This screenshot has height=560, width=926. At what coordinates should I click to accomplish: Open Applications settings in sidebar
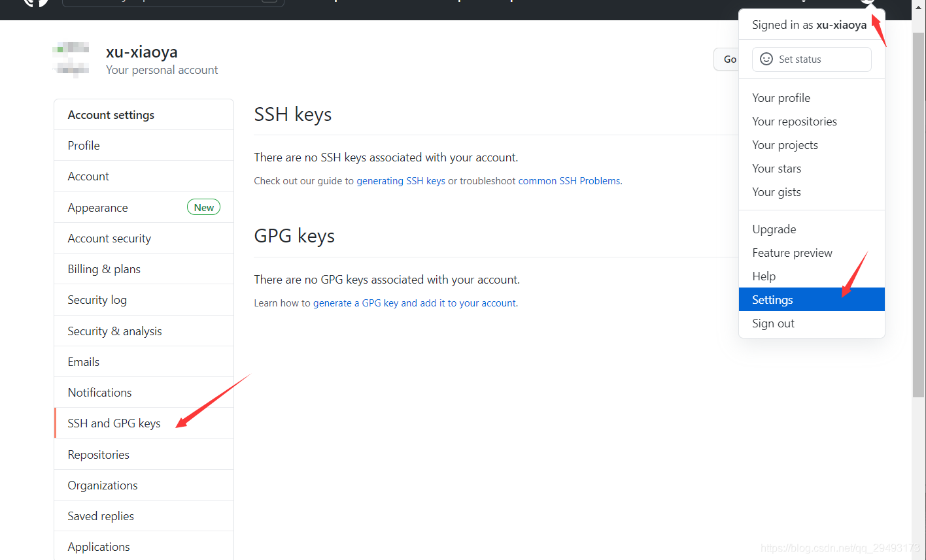tap(144, 546)
